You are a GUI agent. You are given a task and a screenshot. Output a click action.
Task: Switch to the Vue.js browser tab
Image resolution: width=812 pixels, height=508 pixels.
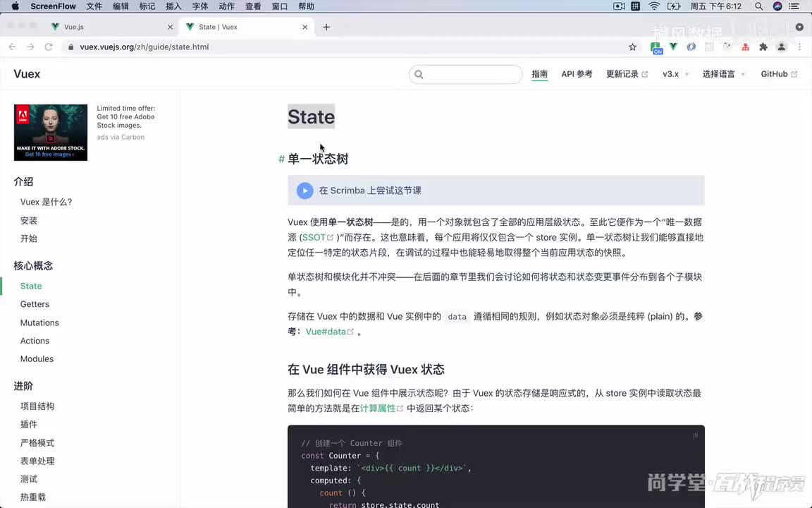coord(111,27)
